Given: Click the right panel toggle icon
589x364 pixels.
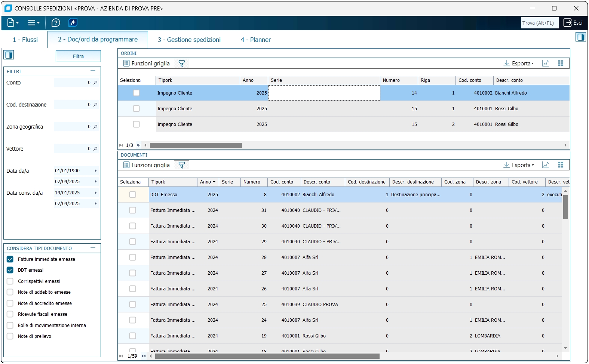Looking at the screenshot, I should tap(580, 37).
